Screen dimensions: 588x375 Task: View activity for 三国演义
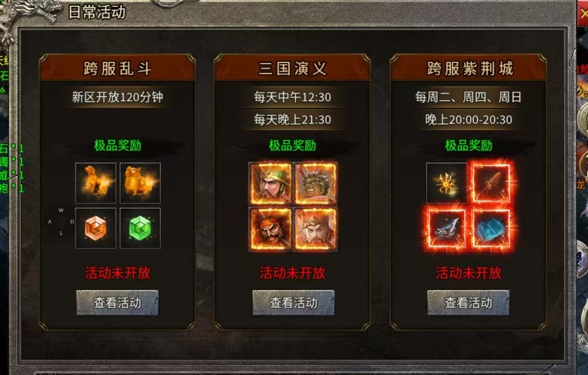pos(293,302)
